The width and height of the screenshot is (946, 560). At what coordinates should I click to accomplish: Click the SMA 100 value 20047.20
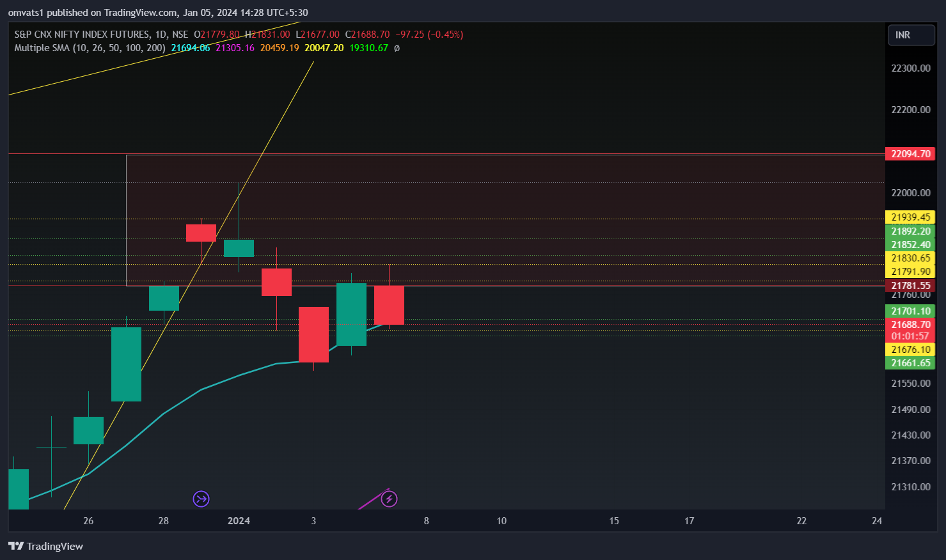(x=324, y=48)
